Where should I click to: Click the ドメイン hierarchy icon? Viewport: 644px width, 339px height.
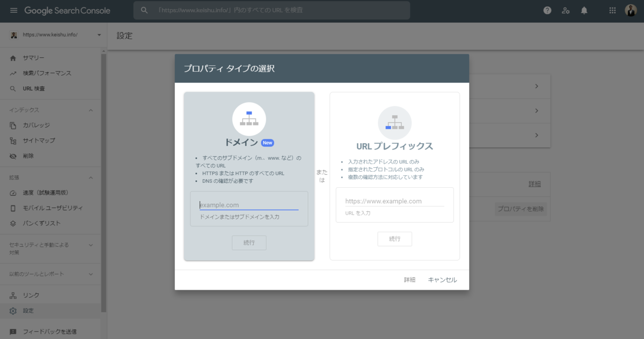(x=249, y=119)
